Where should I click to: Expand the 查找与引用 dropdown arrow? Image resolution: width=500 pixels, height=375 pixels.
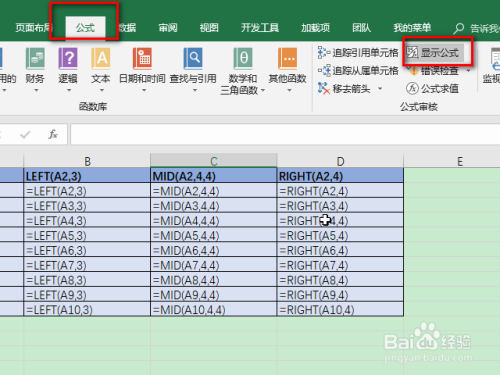[194, 90]
